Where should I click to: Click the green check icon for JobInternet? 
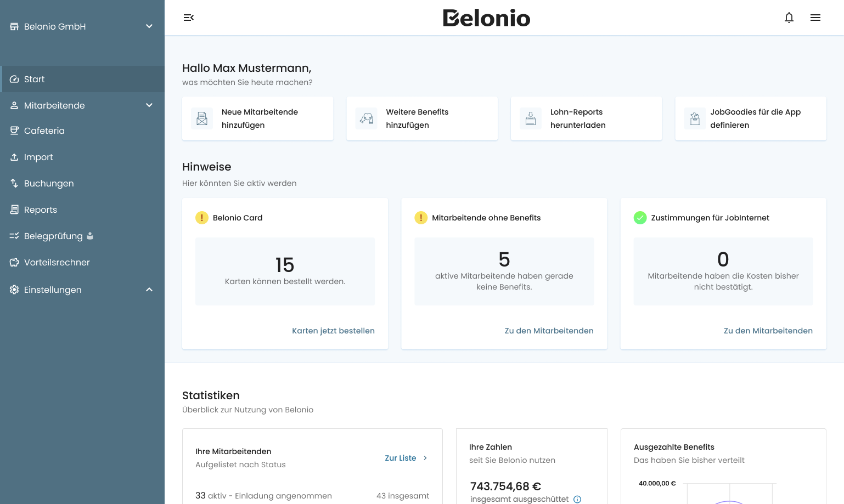tap(640, 218)
